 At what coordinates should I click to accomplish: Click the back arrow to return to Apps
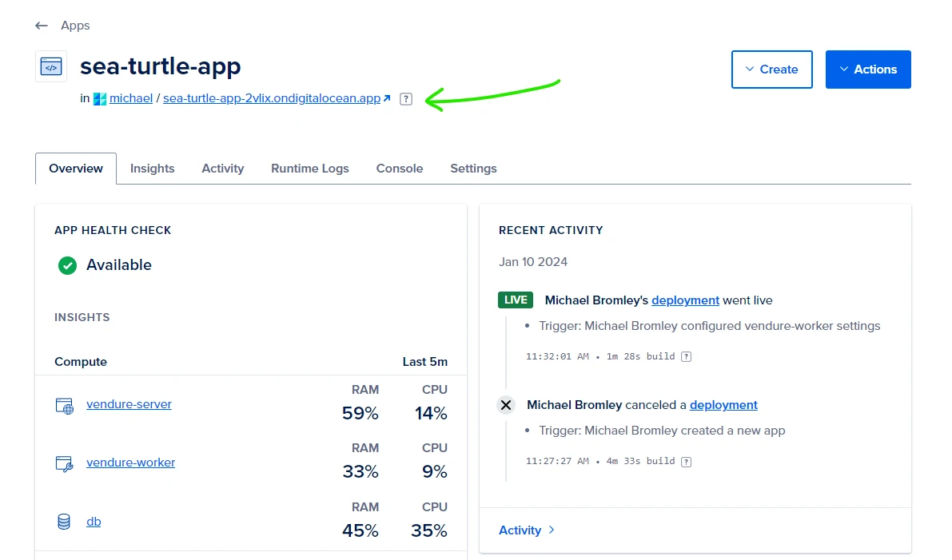(41, 26)
